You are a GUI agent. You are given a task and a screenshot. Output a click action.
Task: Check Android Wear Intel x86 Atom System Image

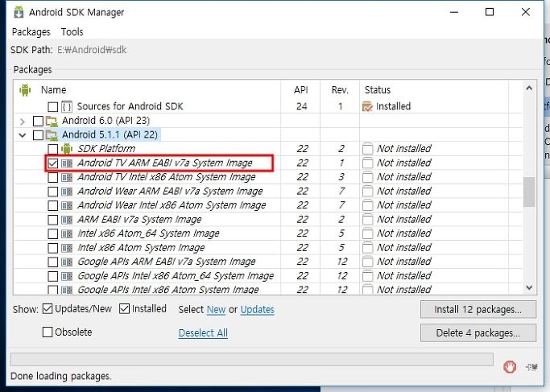[52, 205]
